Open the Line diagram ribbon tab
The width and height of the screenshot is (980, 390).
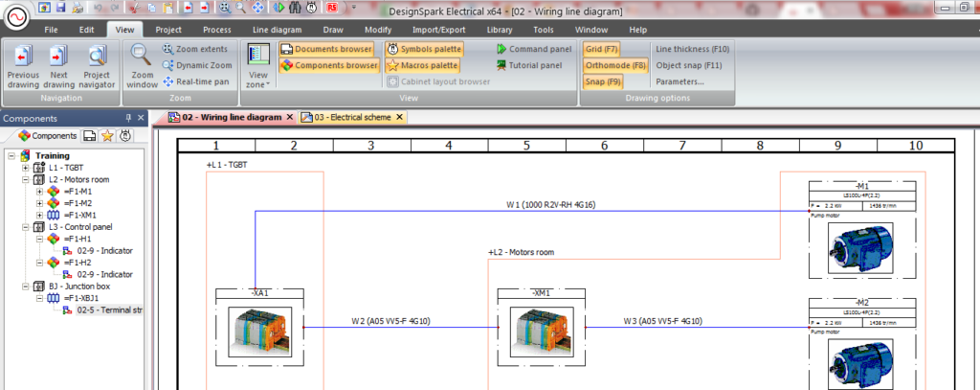pyautogui.click(x=277, y=30)
